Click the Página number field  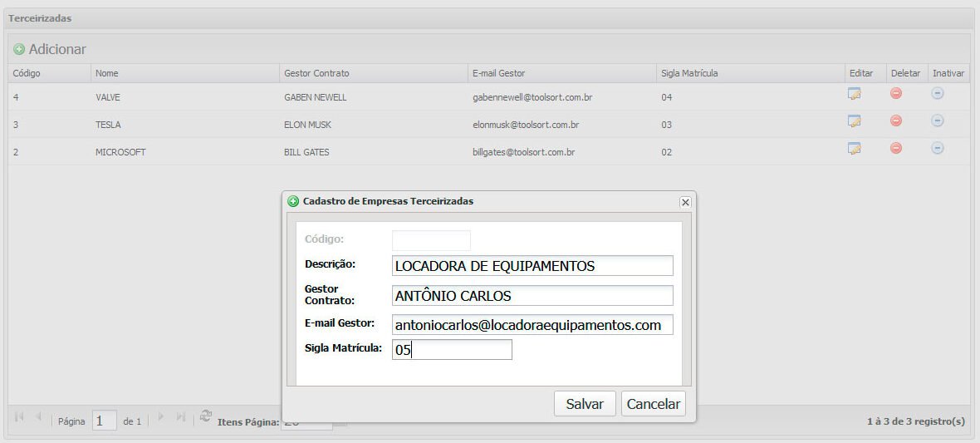[105, 421]
